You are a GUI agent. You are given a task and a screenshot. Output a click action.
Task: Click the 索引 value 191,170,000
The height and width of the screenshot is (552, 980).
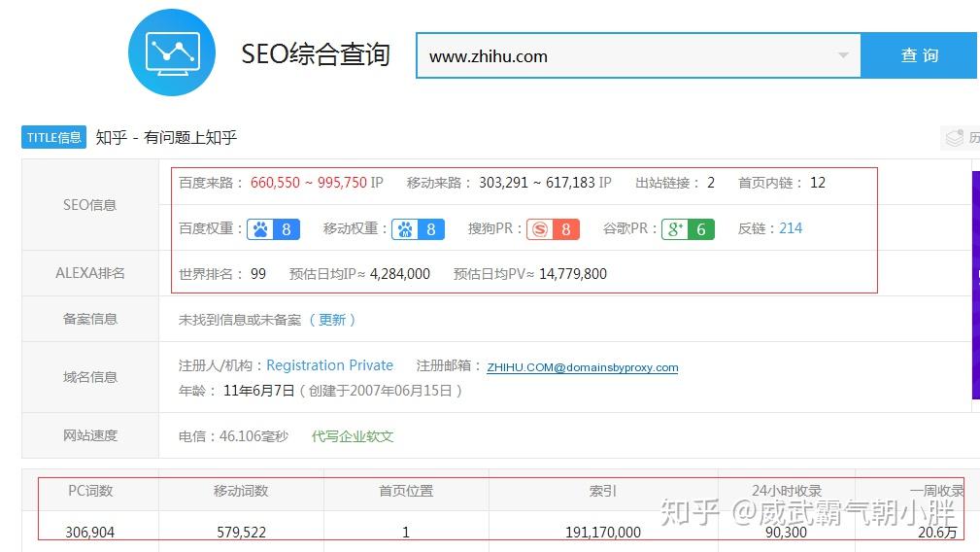(603, 533)
